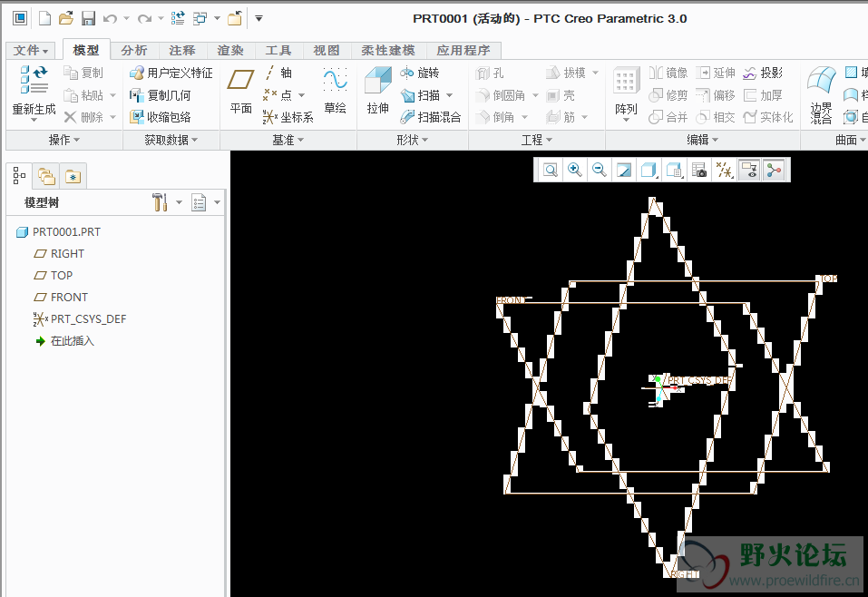Start the 草绘 sketch tool
This screenshot has height=597, width=868.
(335, 92)
